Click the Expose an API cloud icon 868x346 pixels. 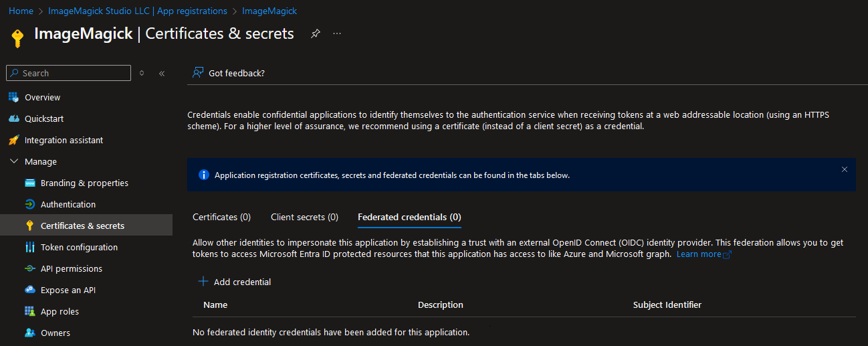(x=29, y=290)
